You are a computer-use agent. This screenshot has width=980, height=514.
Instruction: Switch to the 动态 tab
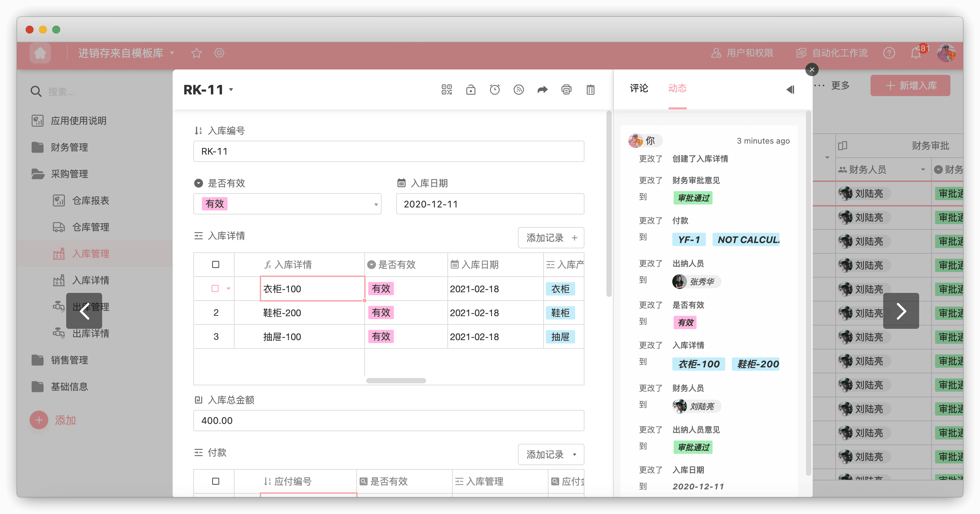[x=677, y=88]
